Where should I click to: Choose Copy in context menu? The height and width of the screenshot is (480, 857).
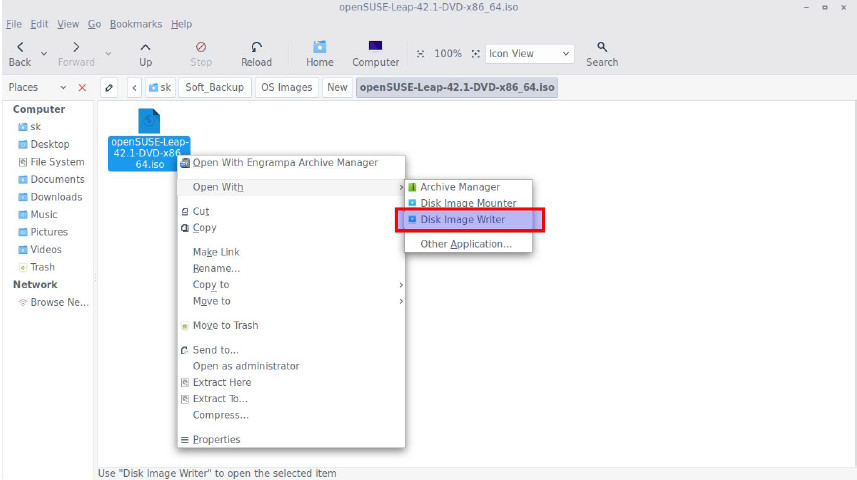[x=291, y=227]
